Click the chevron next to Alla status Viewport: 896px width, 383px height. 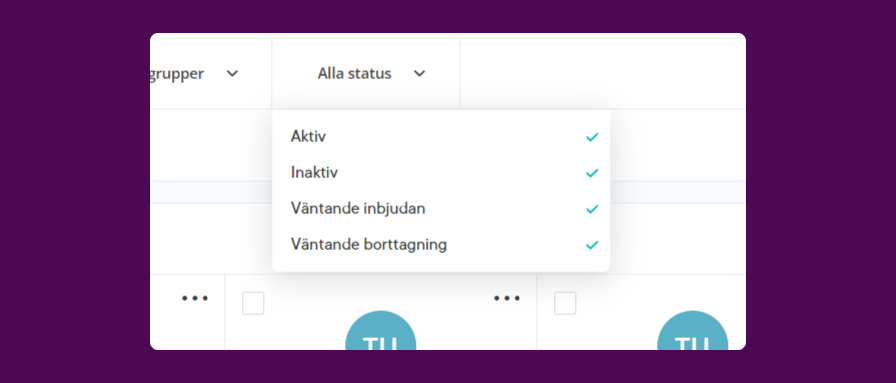point(419,74)
